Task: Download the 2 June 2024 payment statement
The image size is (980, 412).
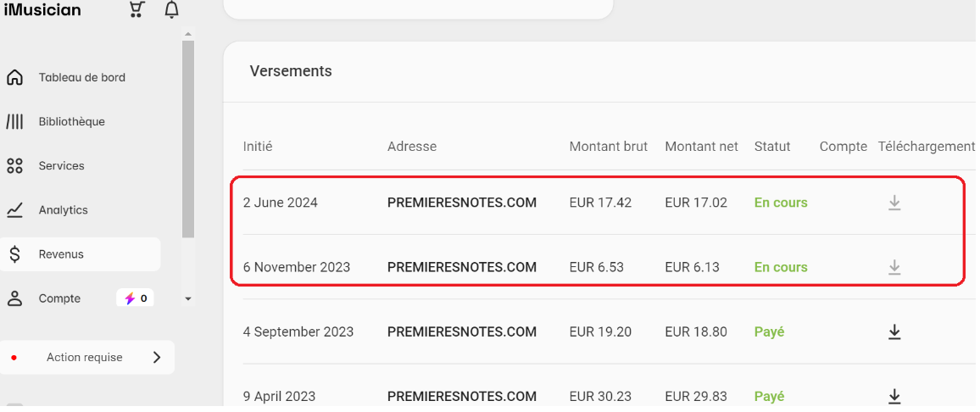Action: [894, 203]
